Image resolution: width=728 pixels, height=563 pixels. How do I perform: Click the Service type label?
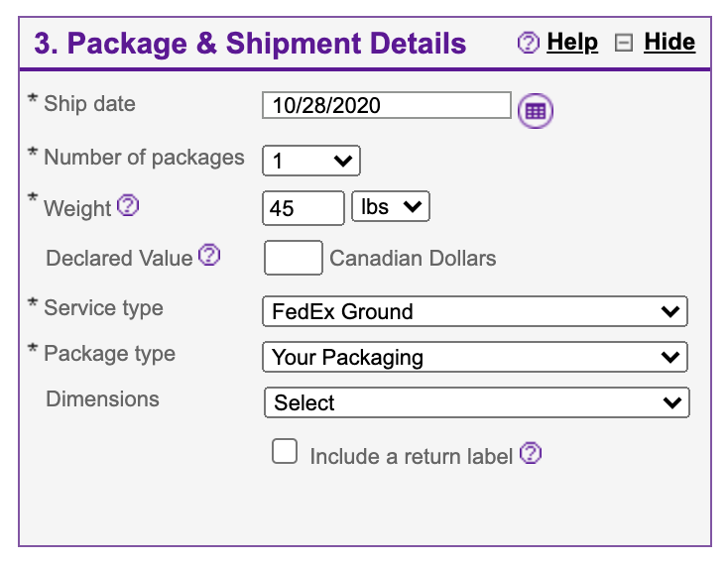(103, 308)
